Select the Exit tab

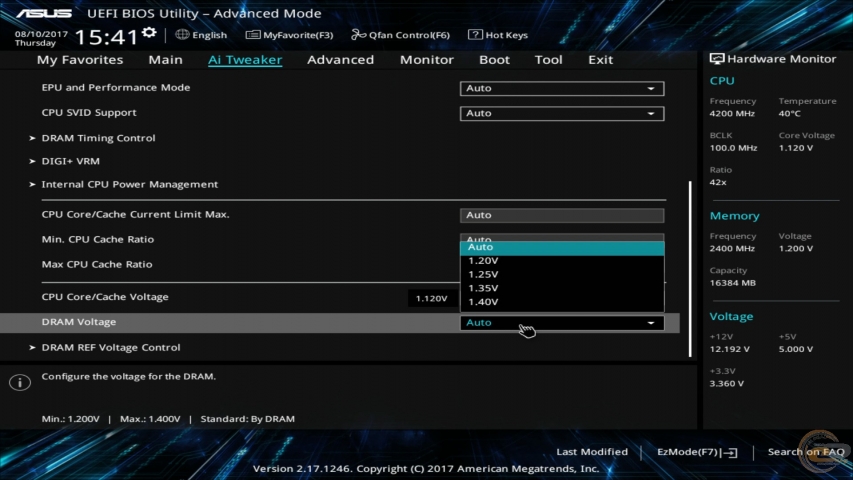pos(601,60)
